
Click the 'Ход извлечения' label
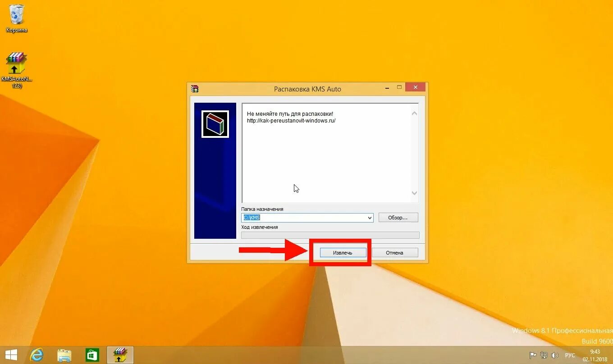[x=260, y=227]
